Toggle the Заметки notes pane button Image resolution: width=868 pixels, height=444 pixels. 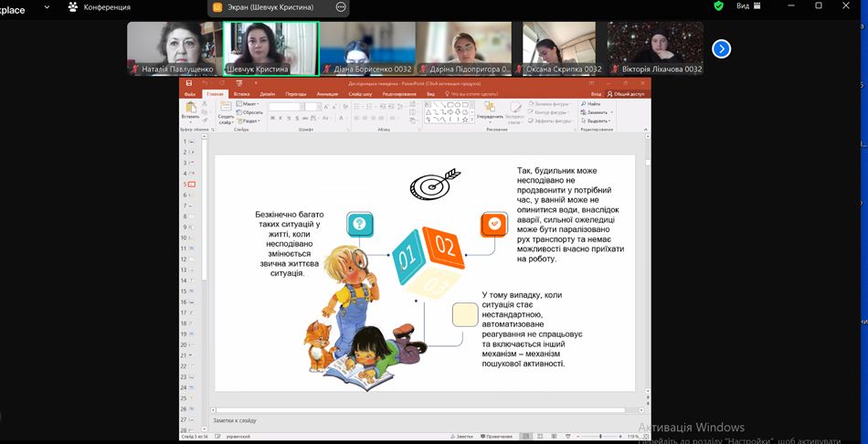coord(462,437)
